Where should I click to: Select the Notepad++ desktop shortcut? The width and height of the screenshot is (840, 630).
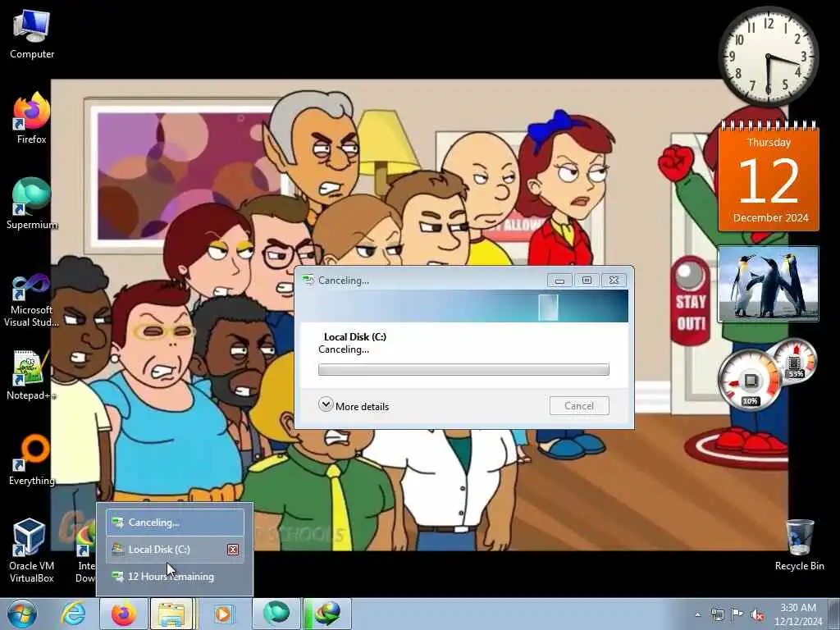[32, 375]
